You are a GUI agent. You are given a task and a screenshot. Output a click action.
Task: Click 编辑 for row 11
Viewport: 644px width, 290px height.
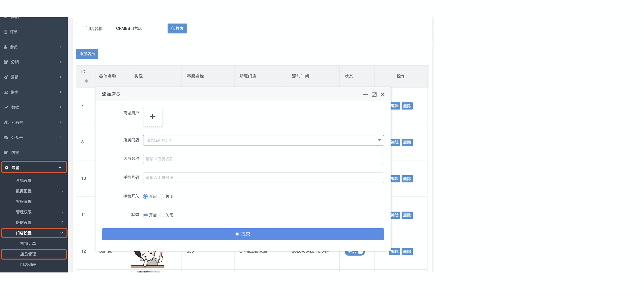[395, 215]
